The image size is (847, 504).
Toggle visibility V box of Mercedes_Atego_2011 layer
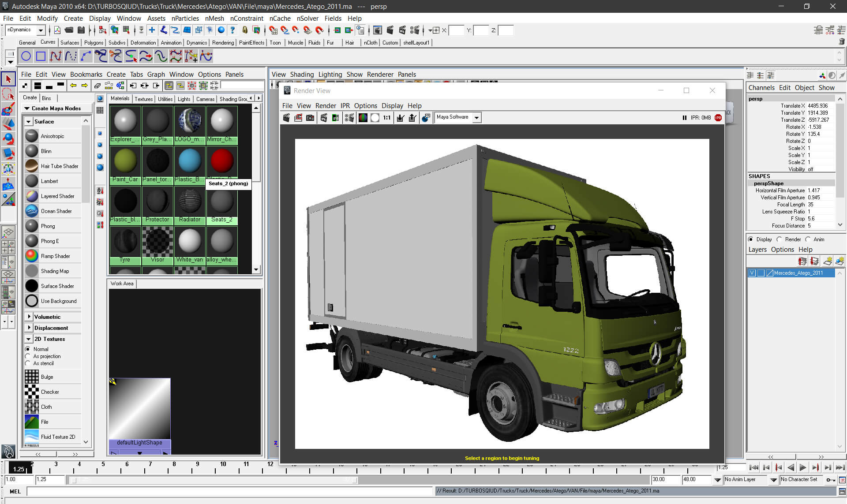point(752,273)
